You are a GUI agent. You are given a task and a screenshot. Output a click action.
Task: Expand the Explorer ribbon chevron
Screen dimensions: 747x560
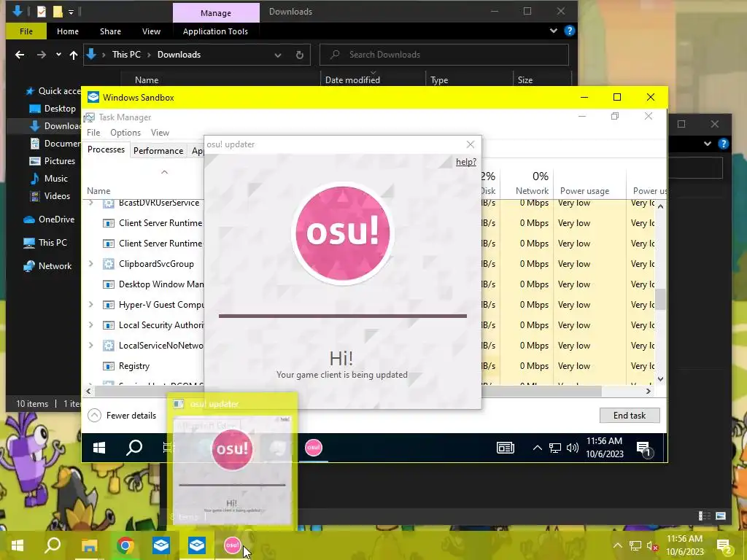pyautogui.click(x=554, y=31)
